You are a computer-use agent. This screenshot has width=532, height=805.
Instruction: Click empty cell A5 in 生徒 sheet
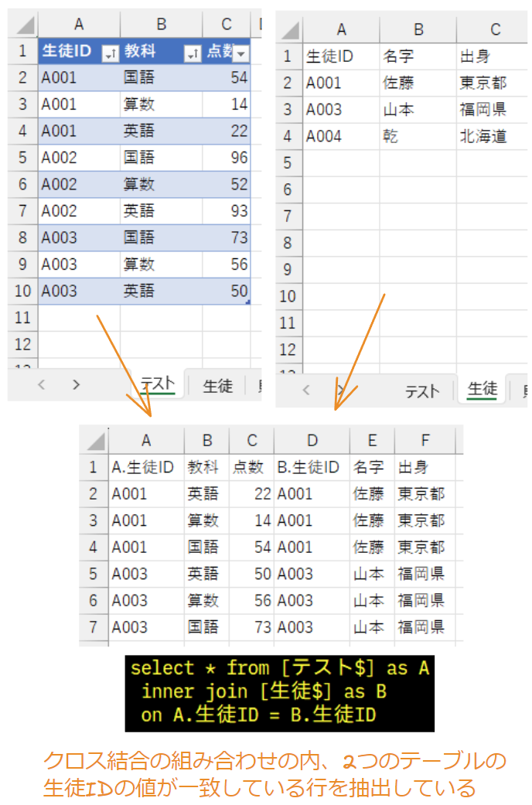click(341, 162)
